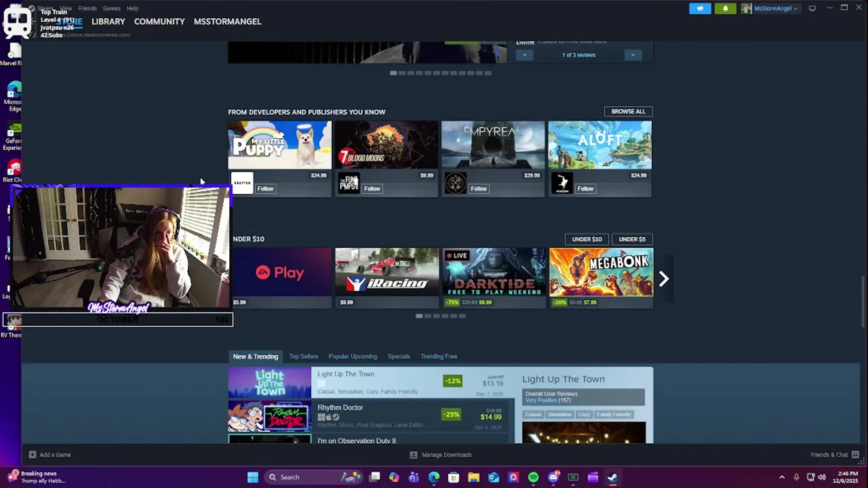Screen dimensions: 868x488
Task: Click the '1 of 3 reviews' text
Action: point(578,55)
